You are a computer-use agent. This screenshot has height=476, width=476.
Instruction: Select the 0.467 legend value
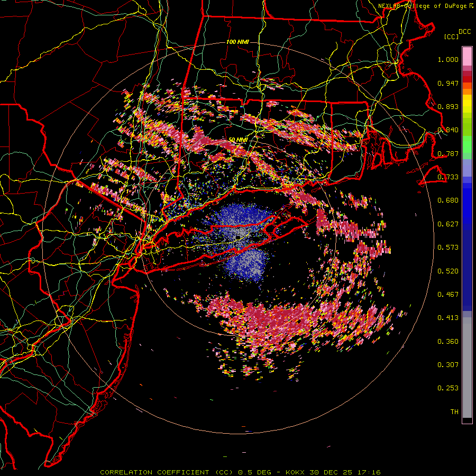click(x=448, y=295)
